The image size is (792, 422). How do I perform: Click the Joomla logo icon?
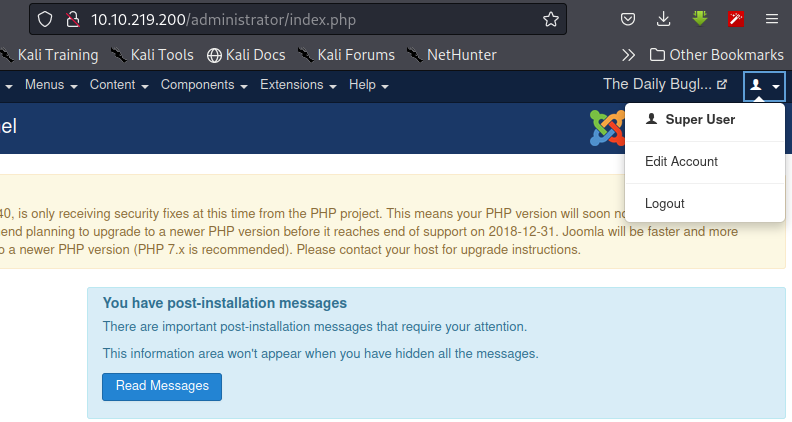pyautogui.click(x=608, y=128)
